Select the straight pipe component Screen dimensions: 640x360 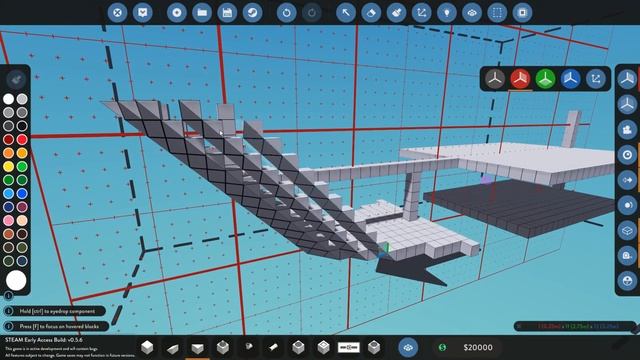pyautogui.click(x=273, y=347)
